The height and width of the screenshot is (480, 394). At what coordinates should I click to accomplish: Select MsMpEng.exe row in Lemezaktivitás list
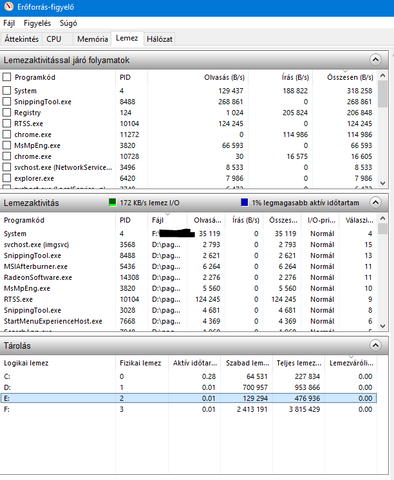[x=189, y=288]
